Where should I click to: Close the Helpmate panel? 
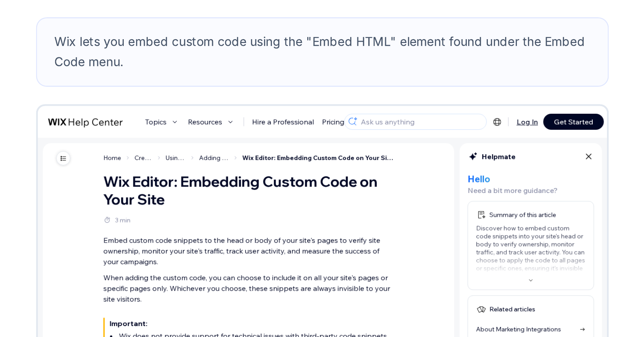588,156
